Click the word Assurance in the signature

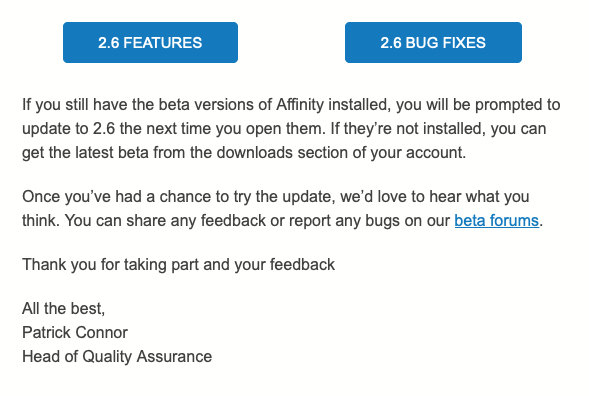coord(174,357)
